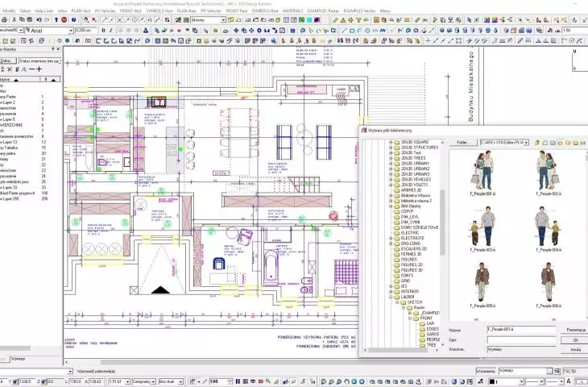Select the F_People-001 thumbnail
The width and height of the screenshot is (588, 387).
click(482, 173)
